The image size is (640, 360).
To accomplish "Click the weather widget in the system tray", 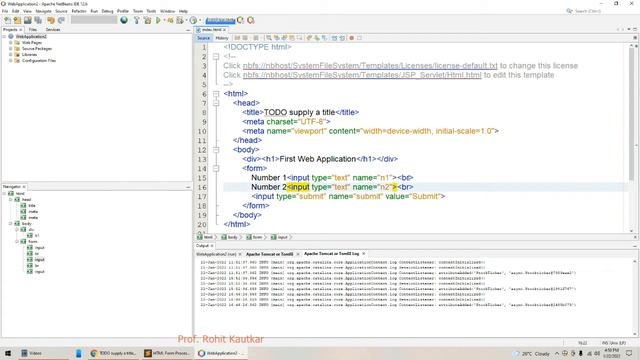I will coord(532,353).
